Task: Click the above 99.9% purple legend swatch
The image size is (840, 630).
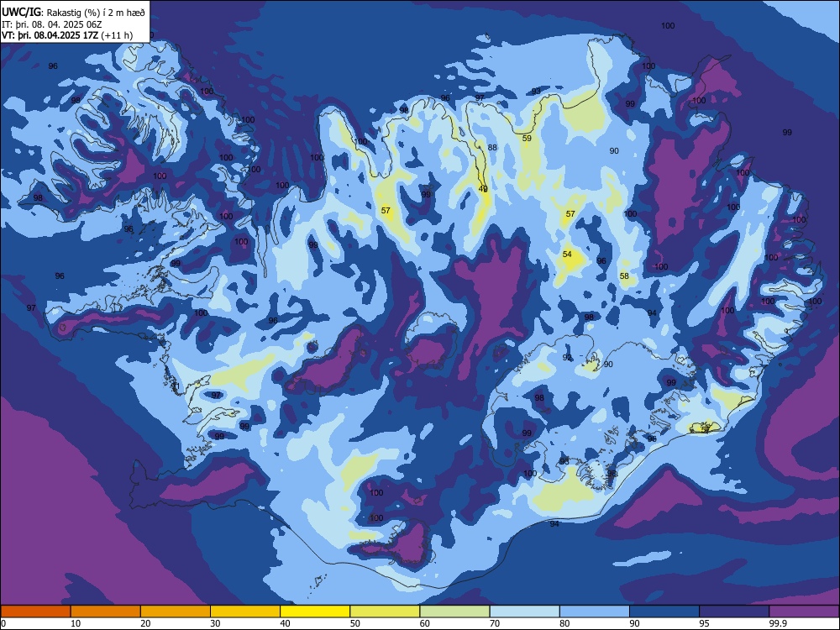Action: tap(804, 612)
